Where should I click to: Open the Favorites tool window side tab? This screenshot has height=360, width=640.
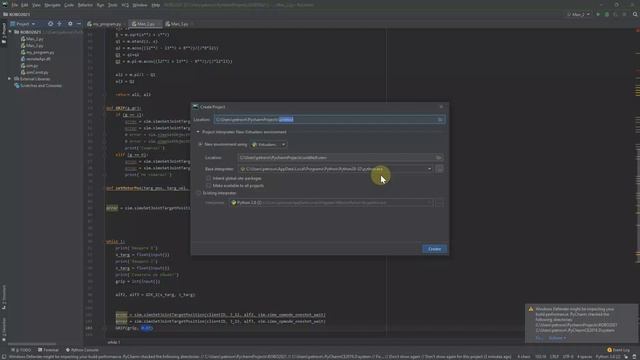click(4, 329)
